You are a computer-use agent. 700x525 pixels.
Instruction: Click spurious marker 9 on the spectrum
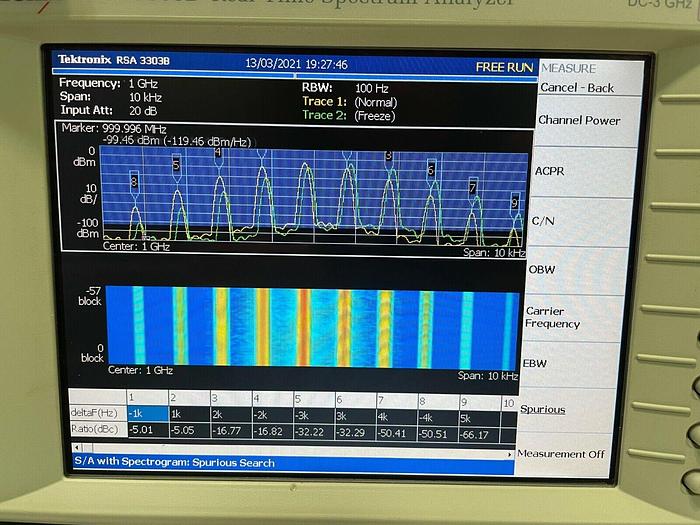coord(515,203)
